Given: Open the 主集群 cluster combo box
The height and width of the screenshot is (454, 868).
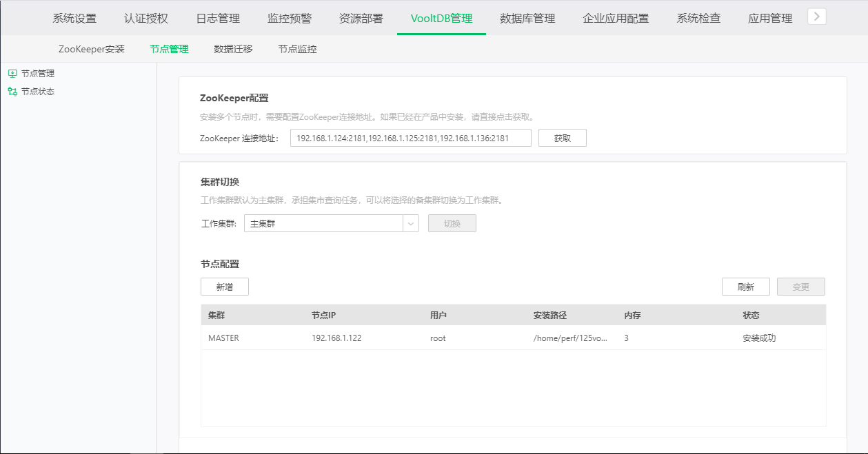Looking at the screenshot, I should pos(323,223).
